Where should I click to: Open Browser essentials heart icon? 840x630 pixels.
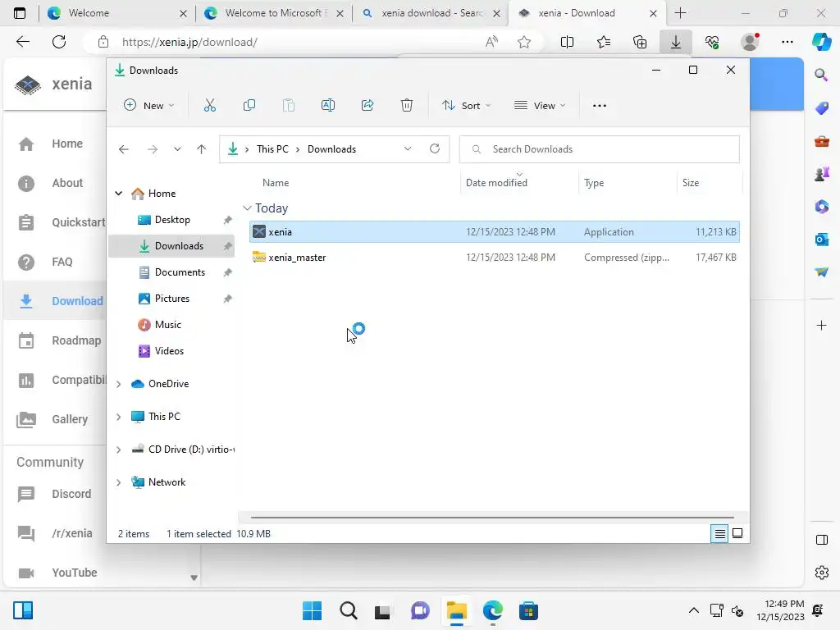pos(712,42)
